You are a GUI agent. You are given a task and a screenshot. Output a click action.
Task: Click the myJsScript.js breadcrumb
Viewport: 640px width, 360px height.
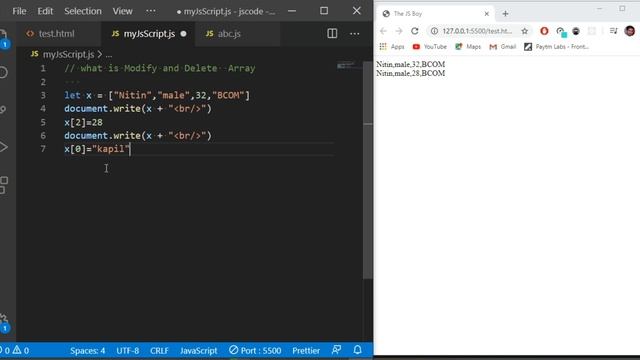(68, 54)
